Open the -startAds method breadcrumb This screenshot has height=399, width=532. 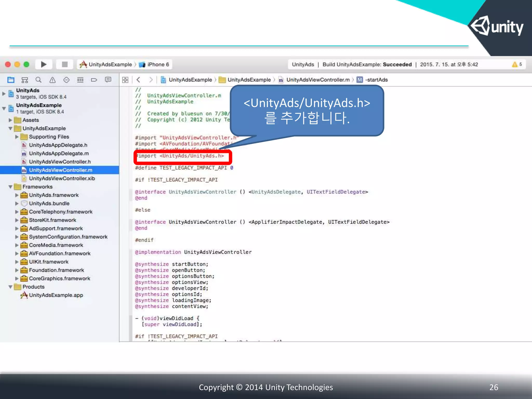[372, 80]
